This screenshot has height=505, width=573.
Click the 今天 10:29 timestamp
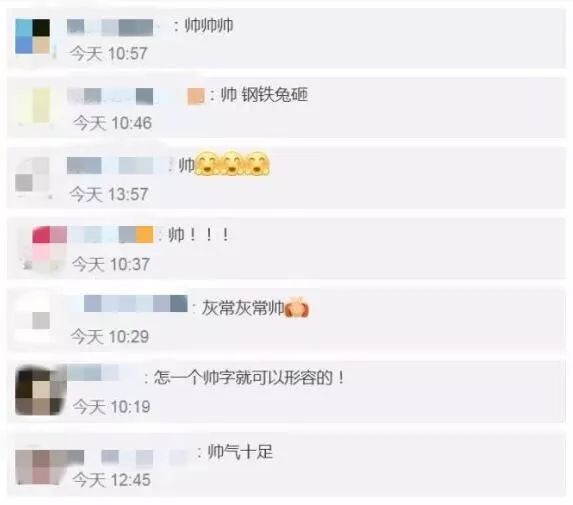coord(110,336)
